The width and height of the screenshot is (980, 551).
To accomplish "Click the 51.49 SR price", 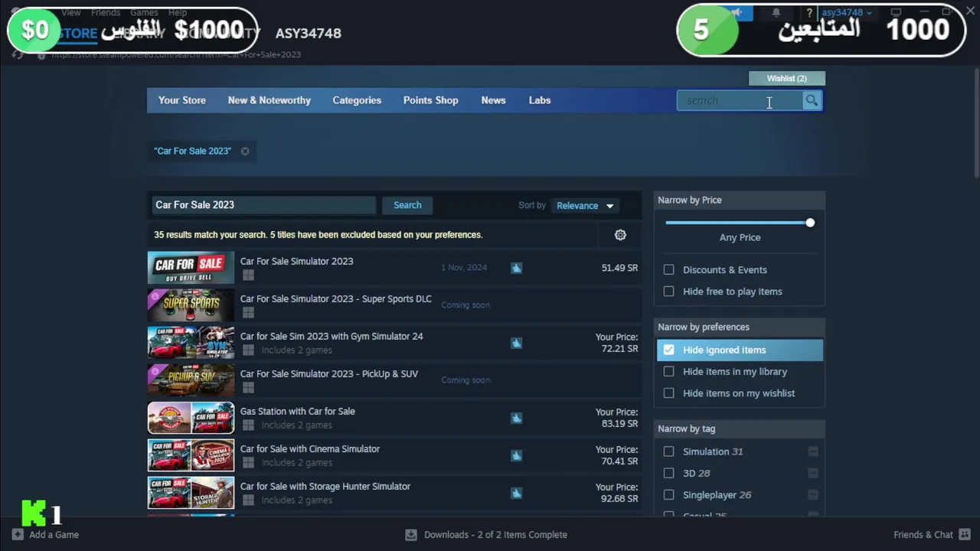I will (619, 268).
